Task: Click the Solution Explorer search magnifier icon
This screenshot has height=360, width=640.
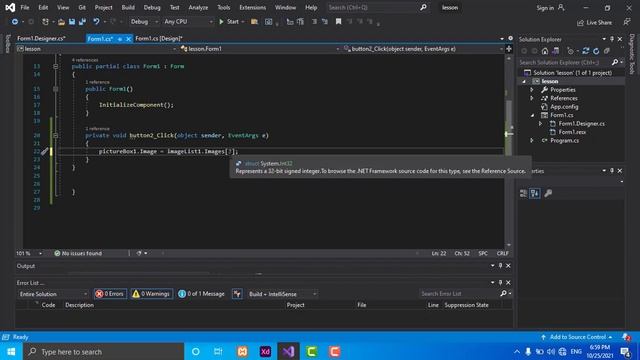Action: point(615,62)
